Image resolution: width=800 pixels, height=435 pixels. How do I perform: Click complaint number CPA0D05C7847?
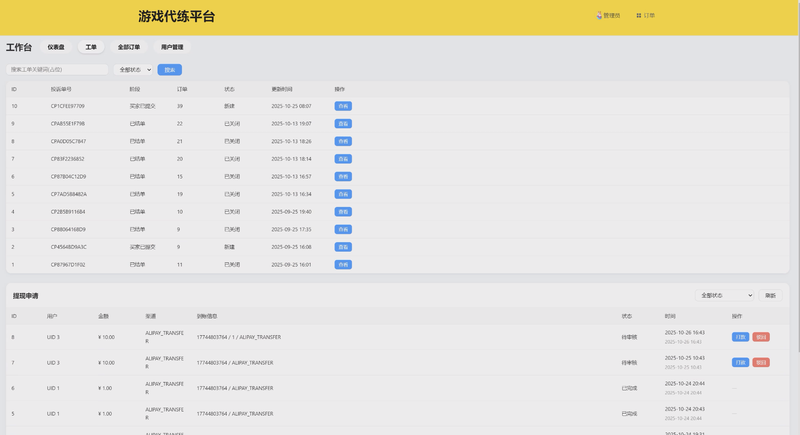(68, 141)
